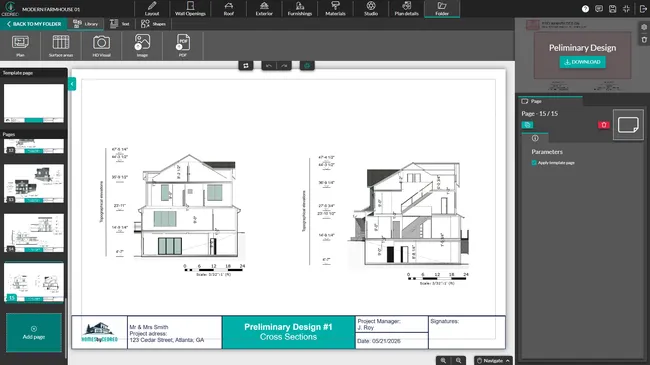Screen dimensions: 650x365
Task: Select the right cross-section drawing
Action: click(x=387, y=220)
